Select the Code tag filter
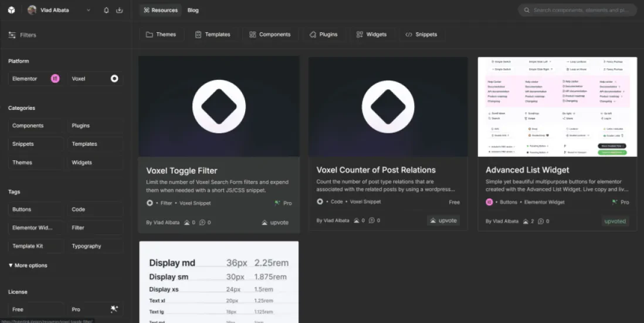This screenshot has width=644, height=323. pyautogui.click(x=95, y=210)
